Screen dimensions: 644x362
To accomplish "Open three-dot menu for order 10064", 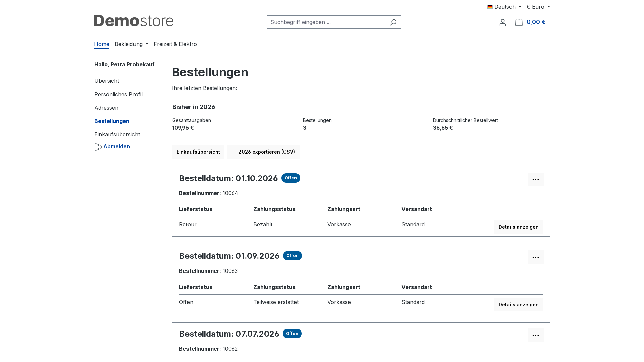I will click(535, 179).
